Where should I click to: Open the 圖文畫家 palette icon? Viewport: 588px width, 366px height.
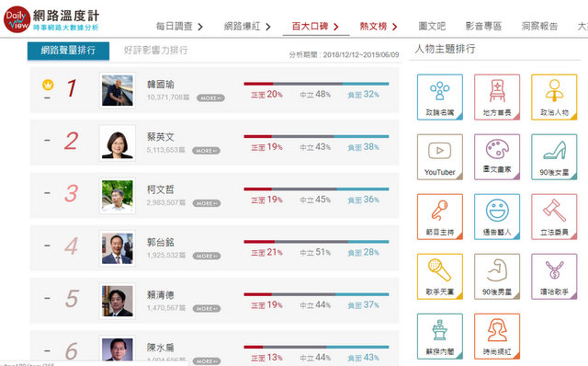[x=497, y=157]
